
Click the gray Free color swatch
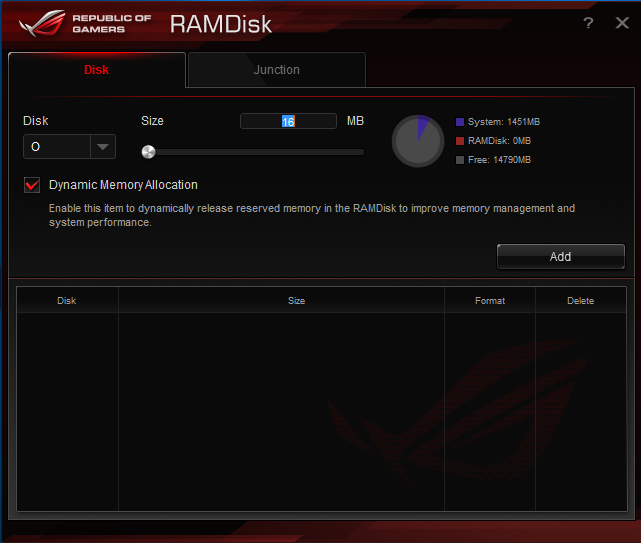tap(460, 160)
